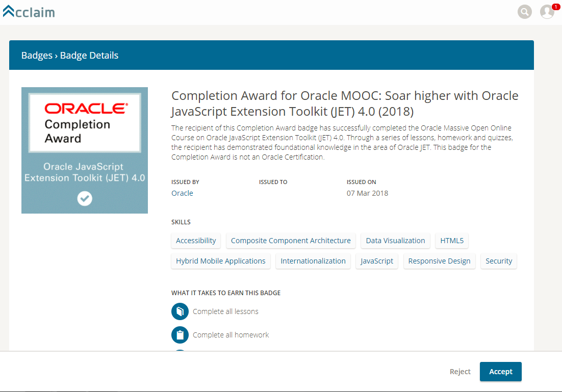Select Badge Details in the breadcrumb

(89, 56)
